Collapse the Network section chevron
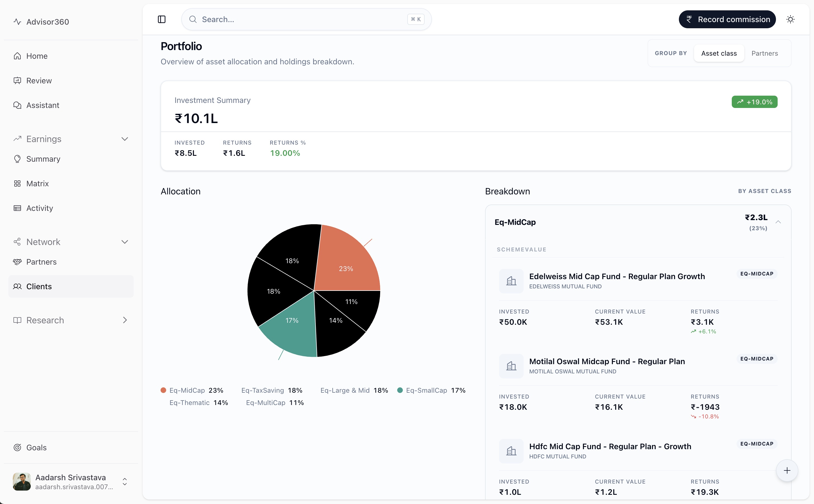This screenshot has width=814, height=504. [x=125, y=242]
